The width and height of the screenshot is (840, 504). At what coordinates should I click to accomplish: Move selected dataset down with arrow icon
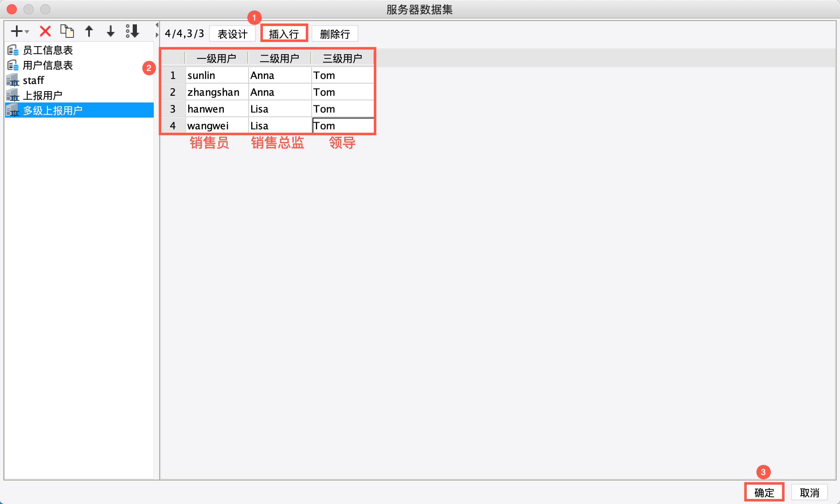pos(110,31)
